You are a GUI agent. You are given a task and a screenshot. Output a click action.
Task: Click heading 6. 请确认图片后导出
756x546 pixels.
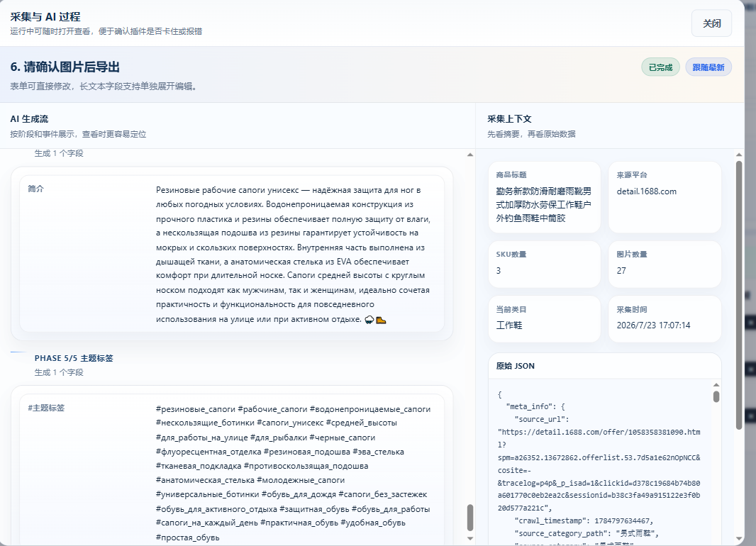coord(65,67)
